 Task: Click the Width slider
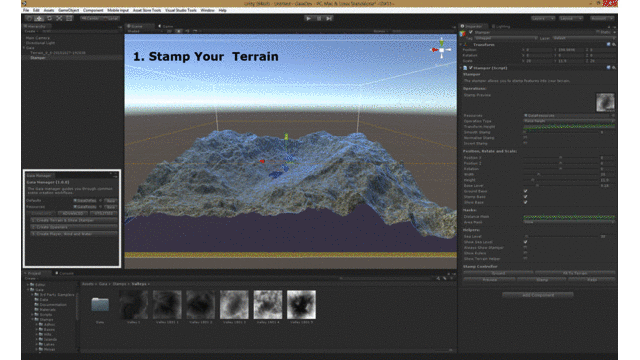tap(560, 174)
